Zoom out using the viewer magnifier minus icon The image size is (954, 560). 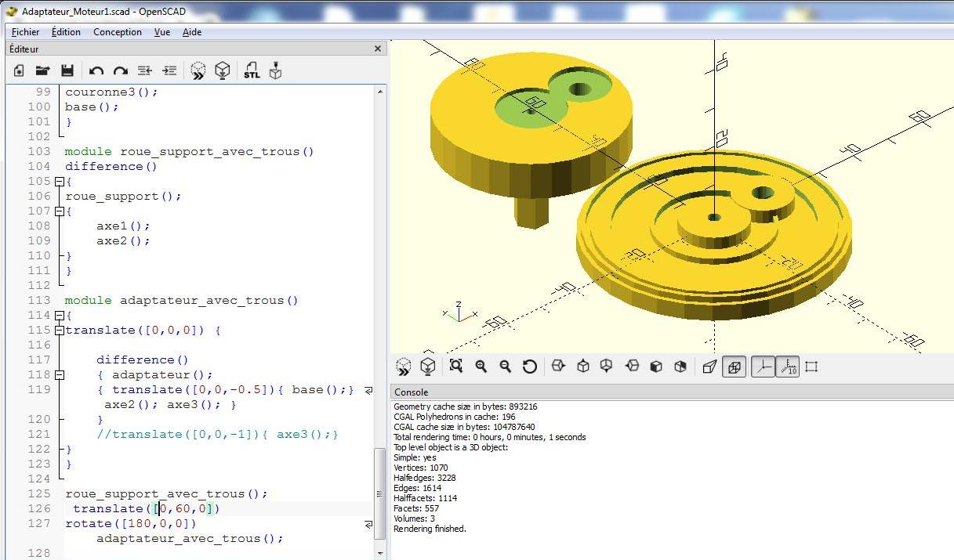coord(506,367)
